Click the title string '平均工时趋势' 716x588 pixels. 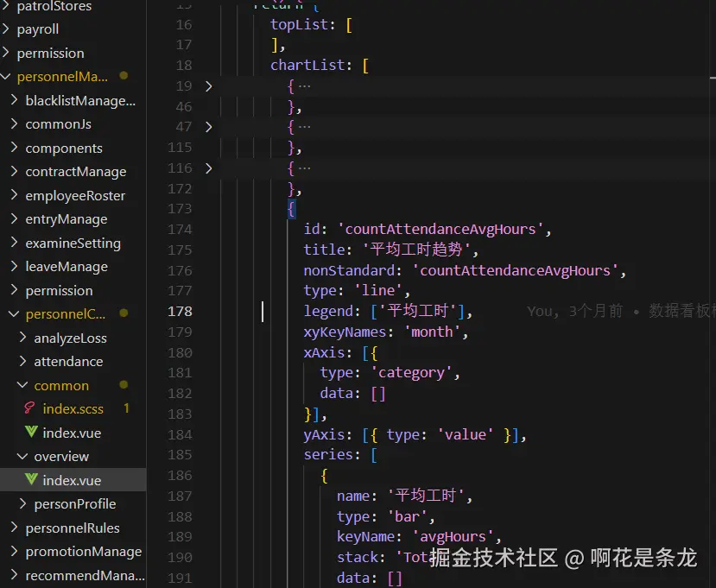point(416,250)
